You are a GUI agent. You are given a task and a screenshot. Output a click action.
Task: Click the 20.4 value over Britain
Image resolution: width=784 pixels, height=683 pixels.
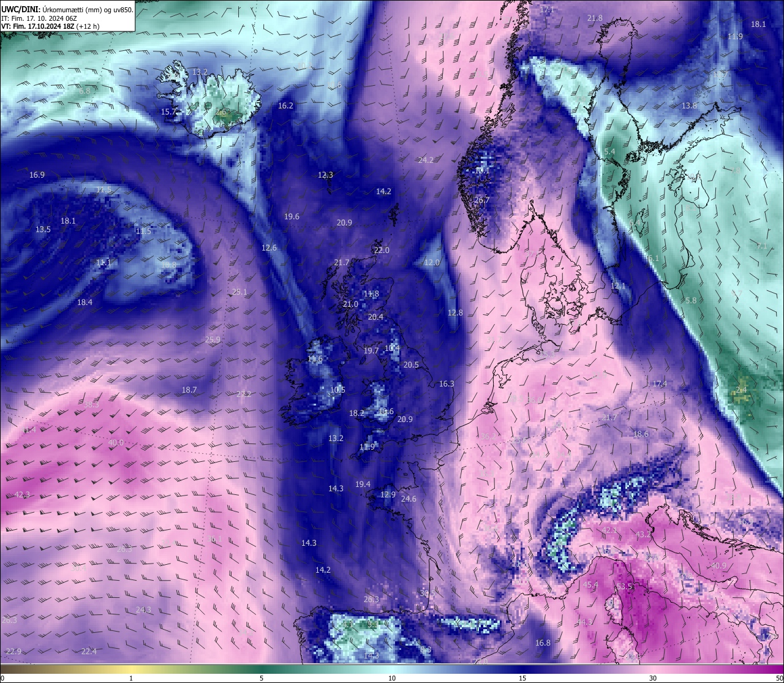click(x=375, y=317)
